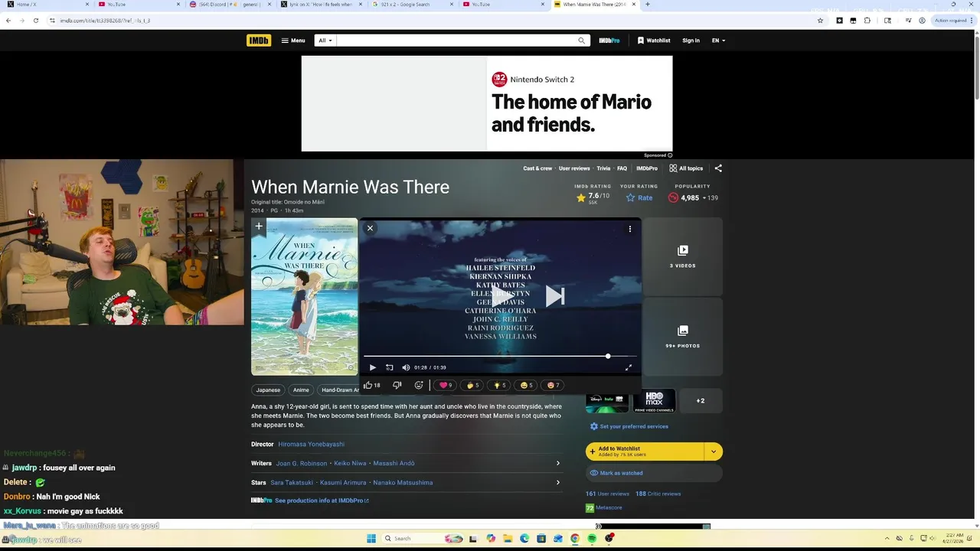
Task: Open Chrome icon in the taskbar
Action: [575, 539]
